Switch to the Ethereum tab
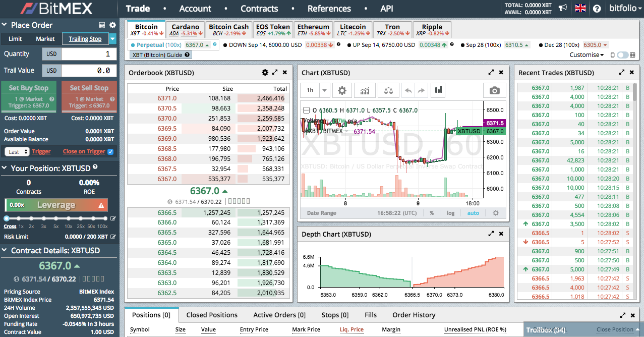 [313, 30]
